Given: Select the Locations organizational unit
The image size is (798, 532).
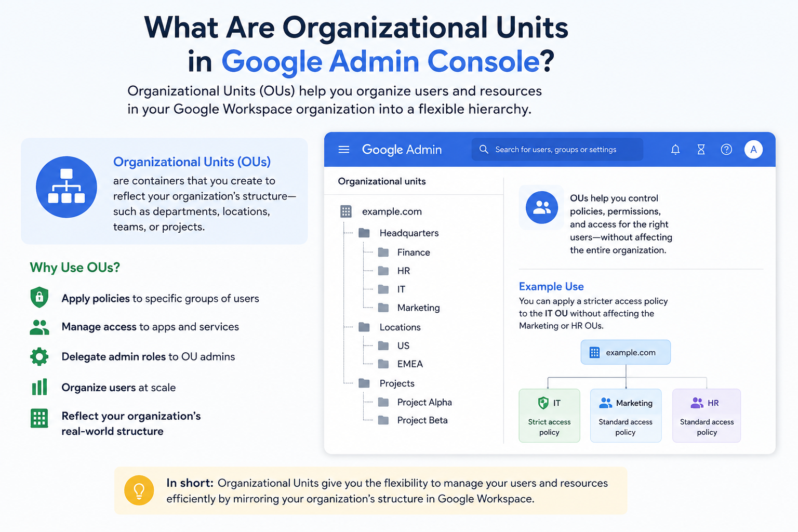Looking at the screenshot, I should 400,327.
